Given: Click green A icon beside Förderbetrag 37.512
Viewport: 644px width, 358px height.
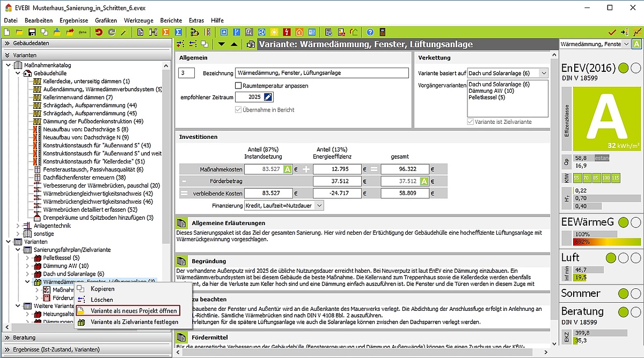Looking at the screenshot, I should click(424, 181).
